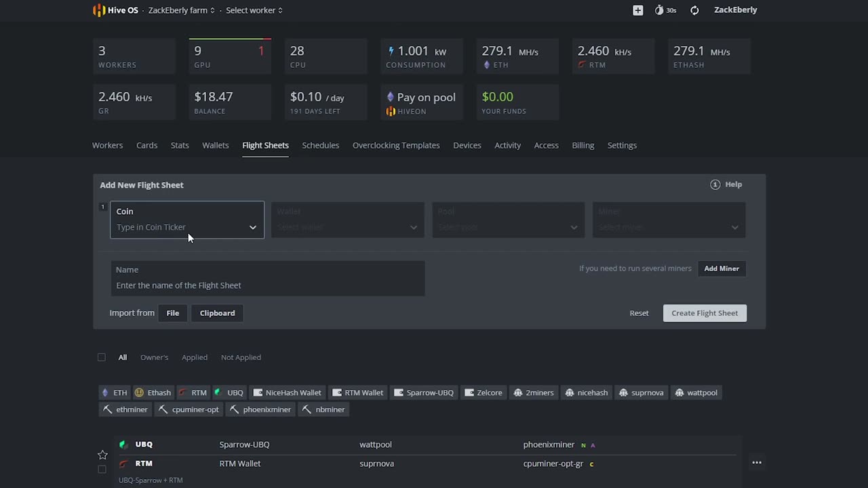Switch to the Wallets tab
Image resolution: width=868 pixels, height=488 pixels.
click(x=216, y=145)
